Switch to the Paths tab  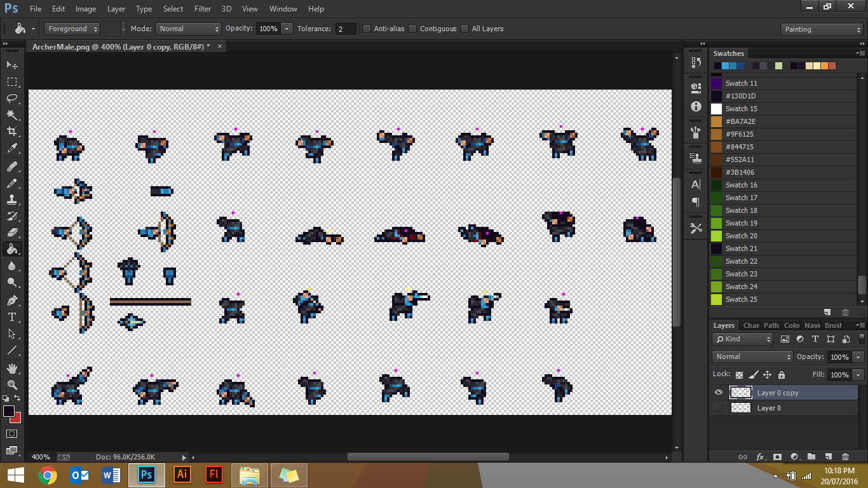pyautogui.click(x=771, y=325)
